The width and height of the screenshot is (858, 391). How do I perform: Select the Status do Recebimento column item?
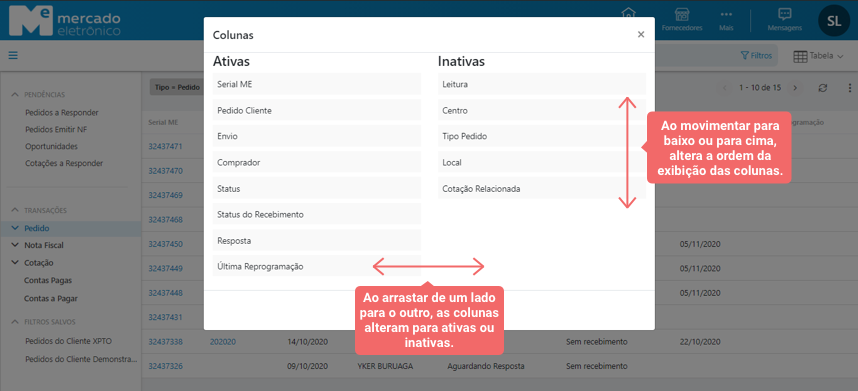(x=317, y=214)
